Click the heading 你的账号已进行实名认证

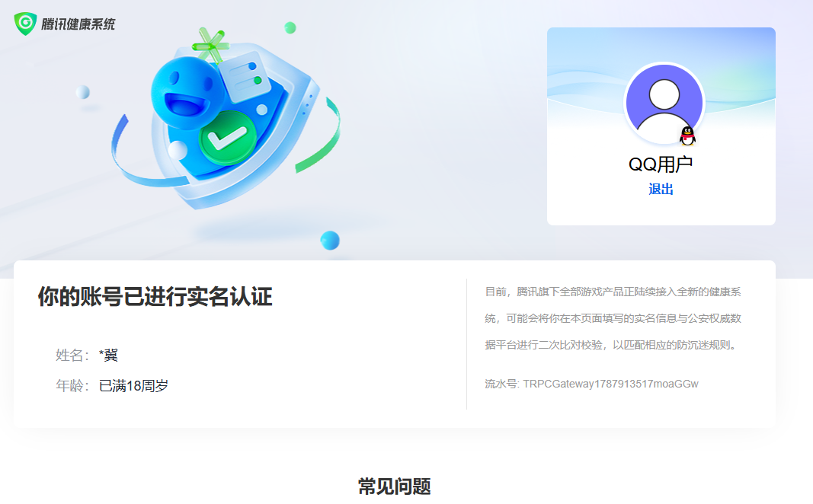coord(155,297)
